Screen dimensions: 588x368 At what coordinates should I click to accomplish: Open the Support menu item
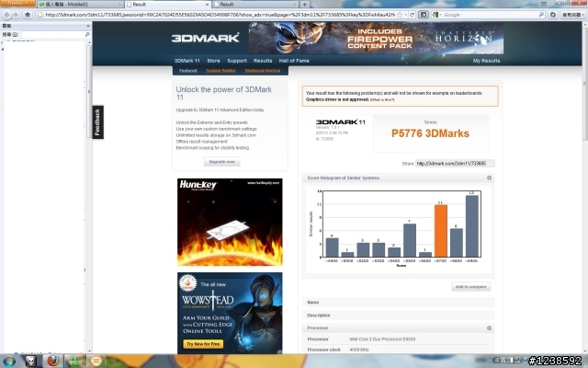237,61
